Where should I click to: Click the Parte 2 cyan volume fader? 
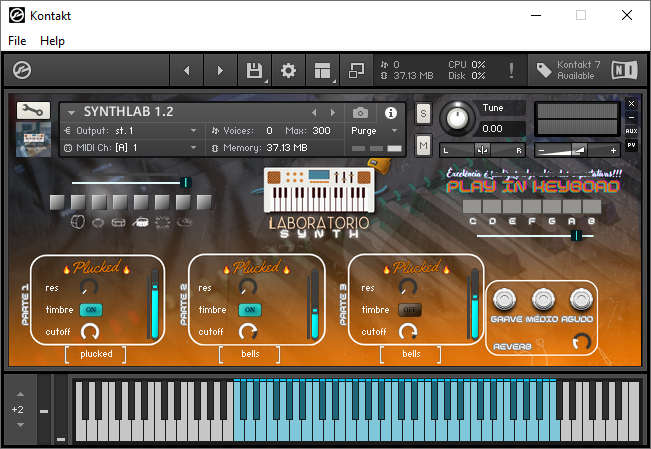pyautogui.click(x=315, y=304)
